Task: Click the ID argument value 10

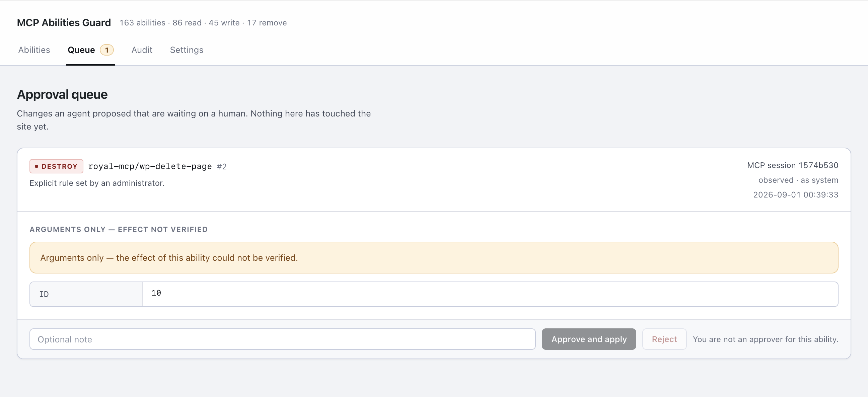Action: [156, 293]
